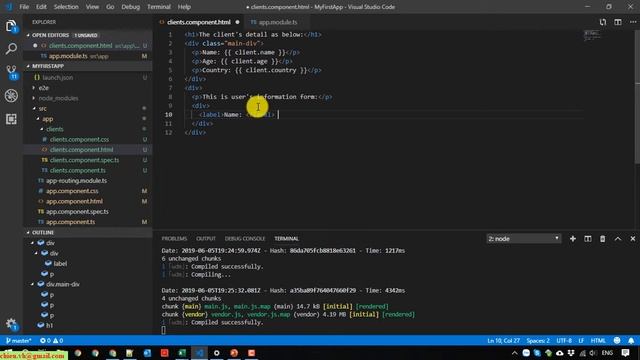The height and width of the screenshot is (360, 640).
Task: Select the TERMINAL panel tab
Action: point(287,239)
